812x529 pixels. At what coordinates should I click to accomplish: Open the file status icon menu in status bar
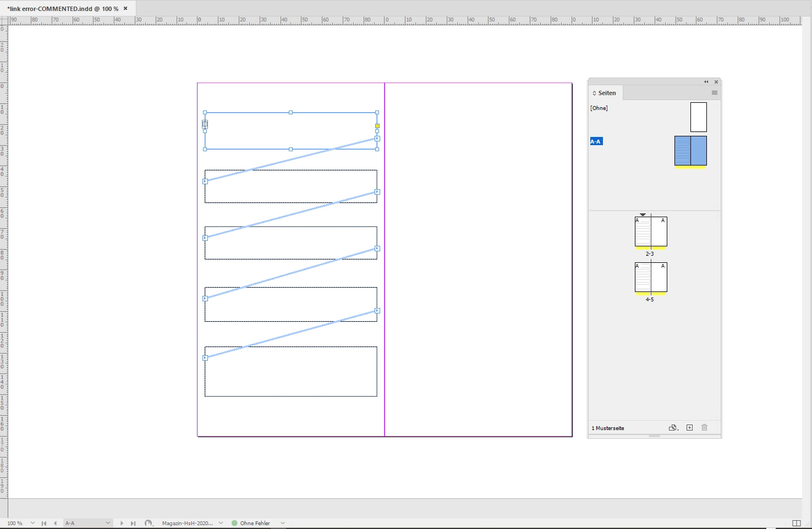[149, 523]
